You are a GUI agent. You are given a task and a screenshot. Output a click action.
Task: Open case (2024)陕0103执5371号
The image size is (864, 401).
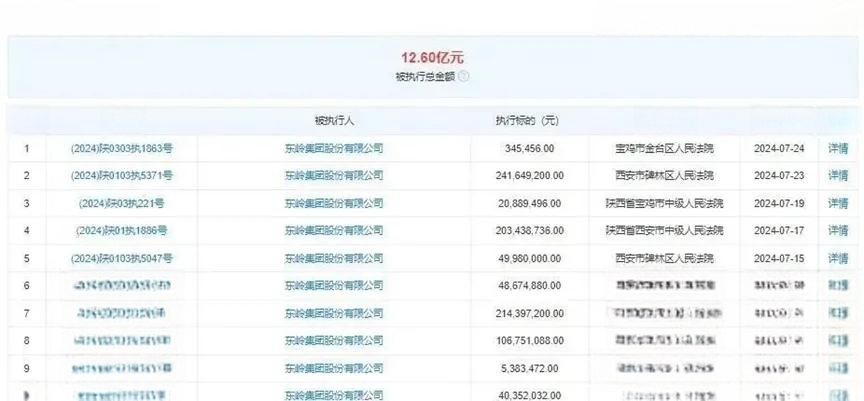tap(122, 176)
